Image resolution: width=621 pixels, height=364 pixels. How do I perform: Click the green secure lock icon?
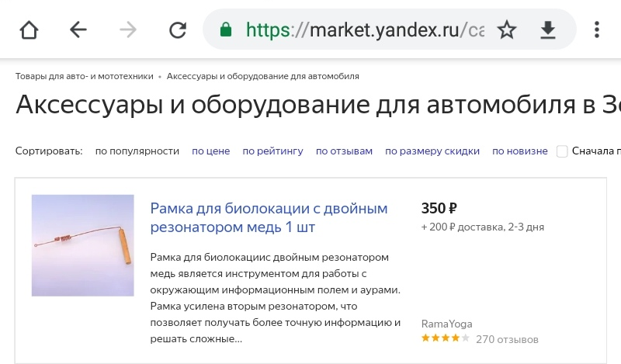pos(226,30)
